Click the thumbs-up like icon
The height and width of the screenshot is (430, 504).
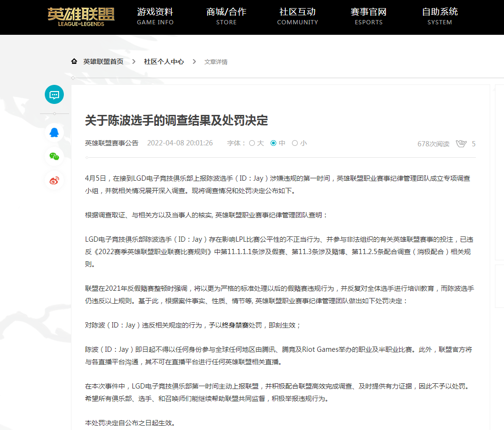(x=461, y=143)
